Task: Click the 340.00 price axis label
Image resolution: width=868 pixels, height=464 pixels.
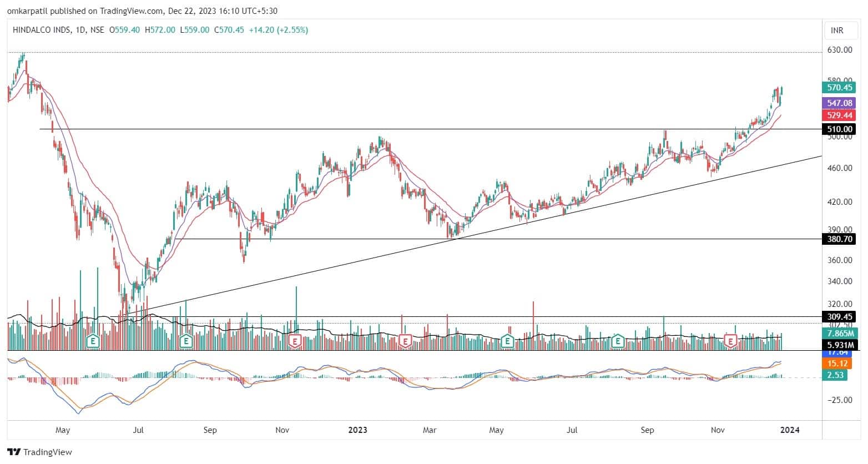Action: click(x=840, y=281)
